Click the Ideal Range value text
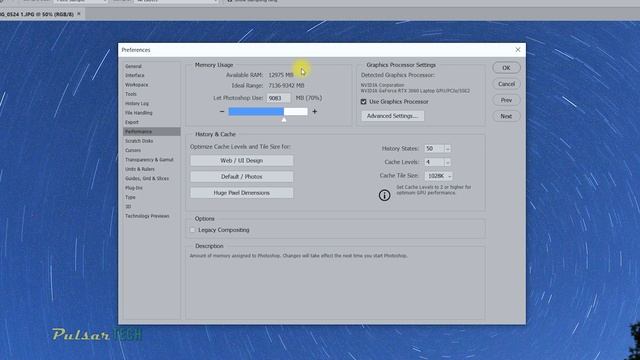The width and height of the screenshot is (640, 360). tap(286, 86)
